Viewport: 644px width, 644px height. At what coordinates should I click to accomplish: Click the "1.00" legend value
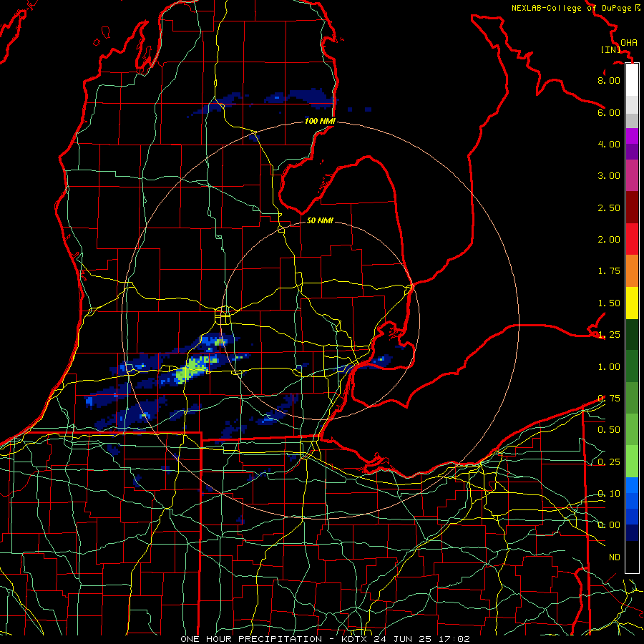tap(609, 366)
